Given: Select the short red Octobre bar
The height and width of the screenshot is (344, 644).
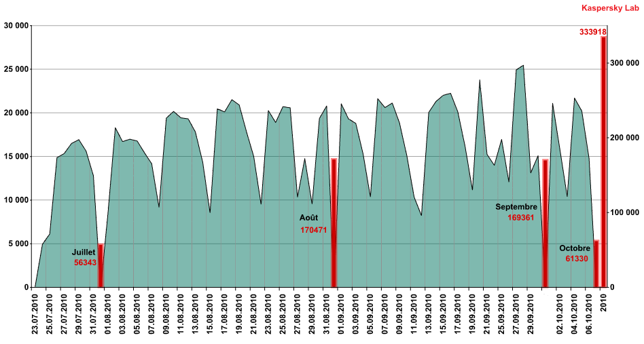Looking at the screenshot, I should click(x=596, y=264).
